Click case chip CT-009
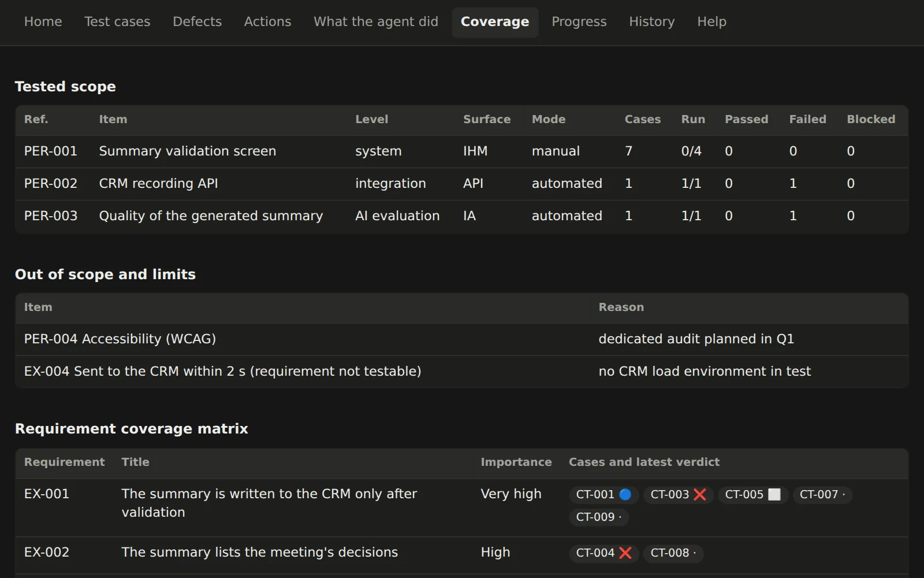 pos(599,517)
